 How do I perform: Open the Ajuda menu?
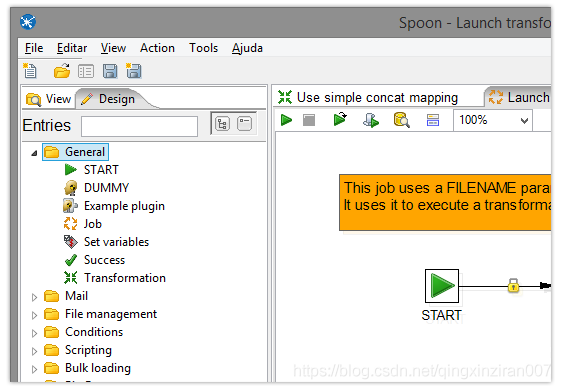(247, 48)
